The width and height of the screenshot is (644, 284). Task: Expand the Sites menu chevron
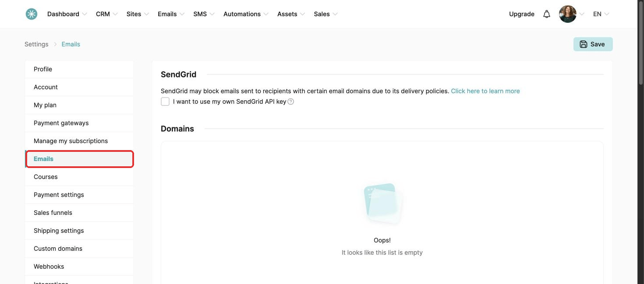[146, 14]
